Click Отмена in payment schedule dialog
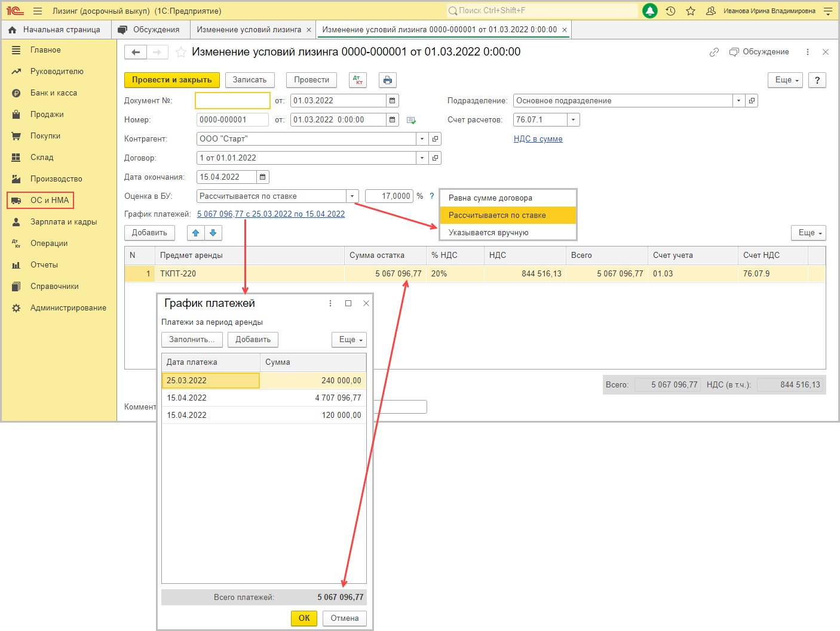 345,618
